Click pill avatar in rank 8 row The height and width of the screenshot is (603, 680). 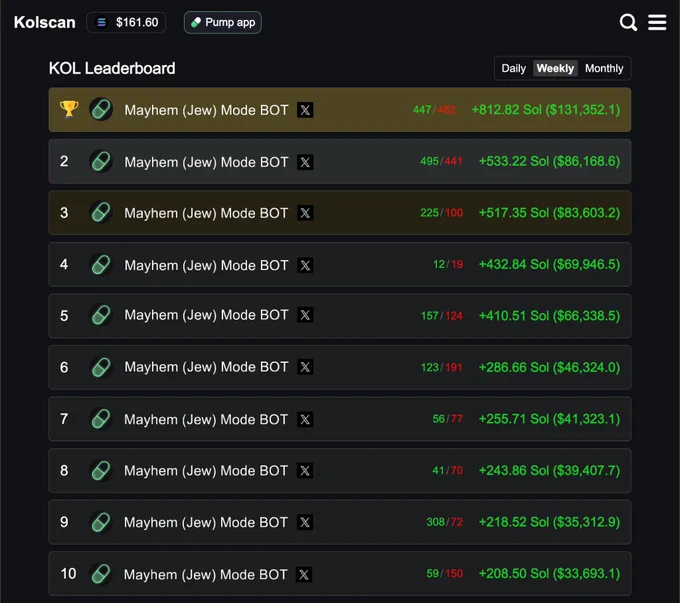pyautogui.click(x=101, y=471)
